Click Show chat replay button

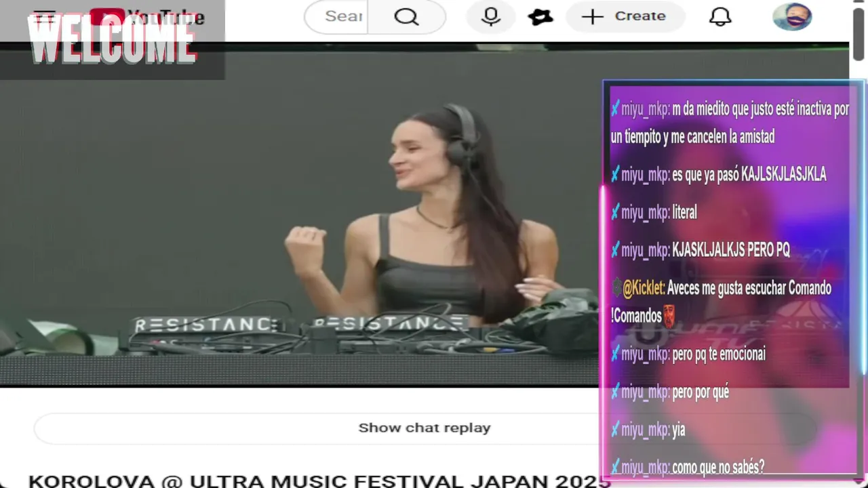tap(425, 428)
